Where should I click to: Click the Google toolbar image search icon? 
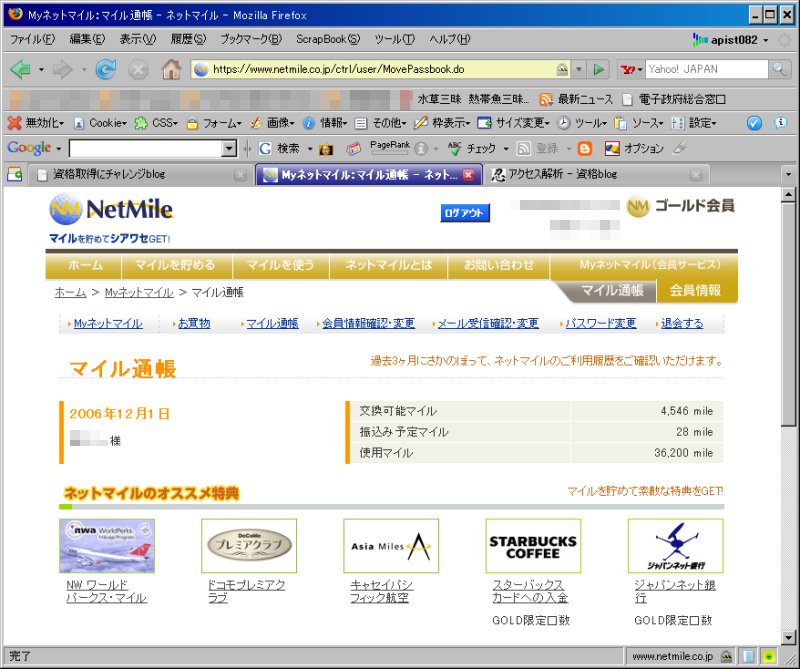[x=326, y=149]
